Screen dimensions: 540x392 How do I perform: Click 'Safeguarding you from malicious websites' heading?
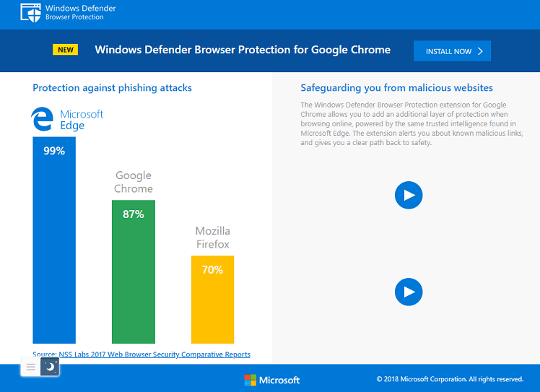(397, 88)
